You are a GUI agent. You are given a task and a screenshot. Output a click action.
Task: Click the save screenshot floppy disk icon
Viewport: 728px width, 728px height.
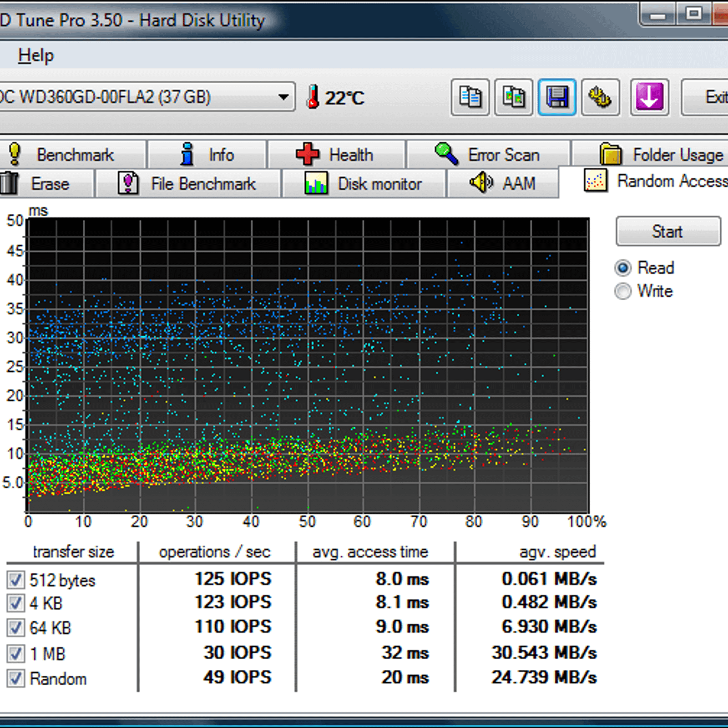pos(557,97)
